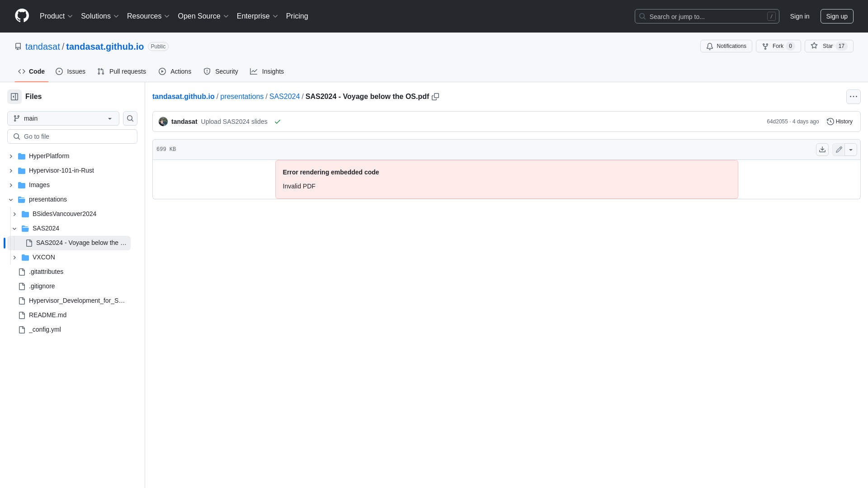The image size is (868, 488).
Task: Open the _config.yml file
Action: (x=45, y=330)
